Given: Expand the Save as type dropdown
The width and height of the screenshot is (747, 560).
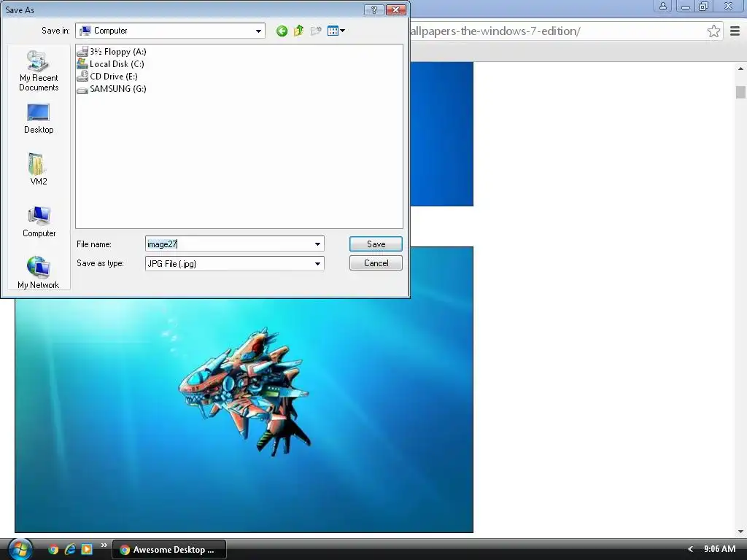Looking at the screenshot, I should [318, 263].
